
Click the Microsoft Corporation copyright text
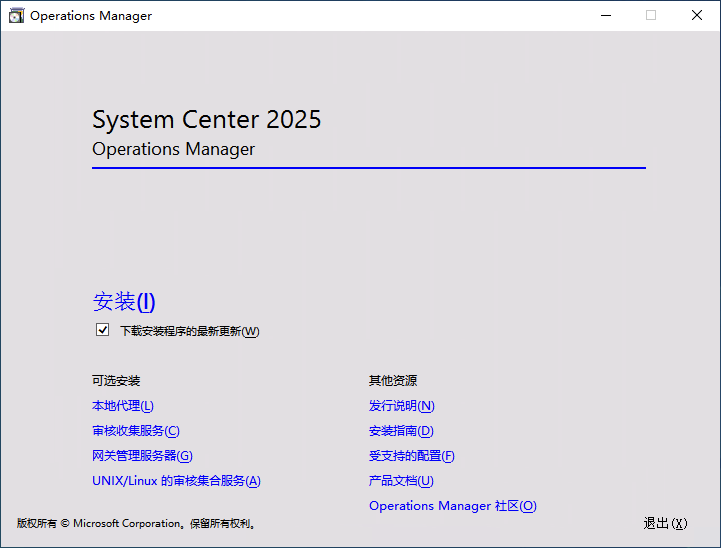[136, 523]
